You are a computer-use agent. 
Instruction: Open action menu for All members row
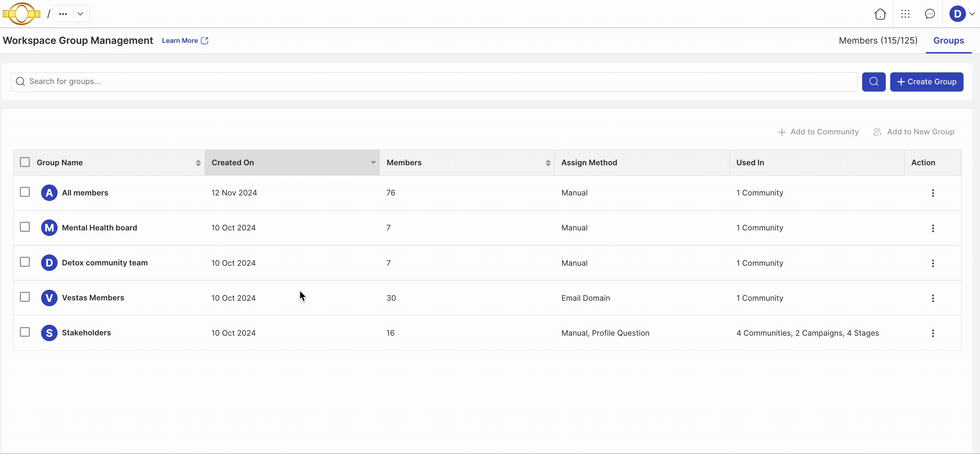(x=932, y=193)
